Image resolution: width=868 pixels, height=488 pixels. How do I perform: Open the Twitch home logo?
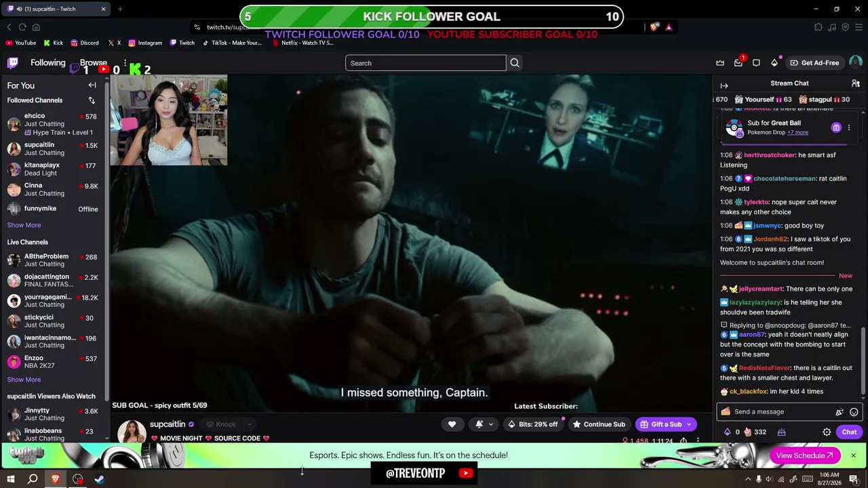tap(12, 63)
